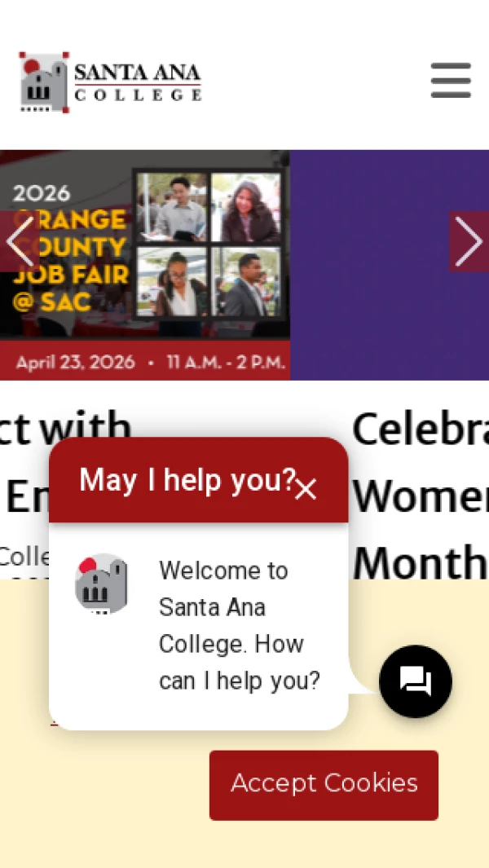This screenshot has width=489, height=868.
Task: Advance to the next carousel slide arrow
Action: (469, 241)
